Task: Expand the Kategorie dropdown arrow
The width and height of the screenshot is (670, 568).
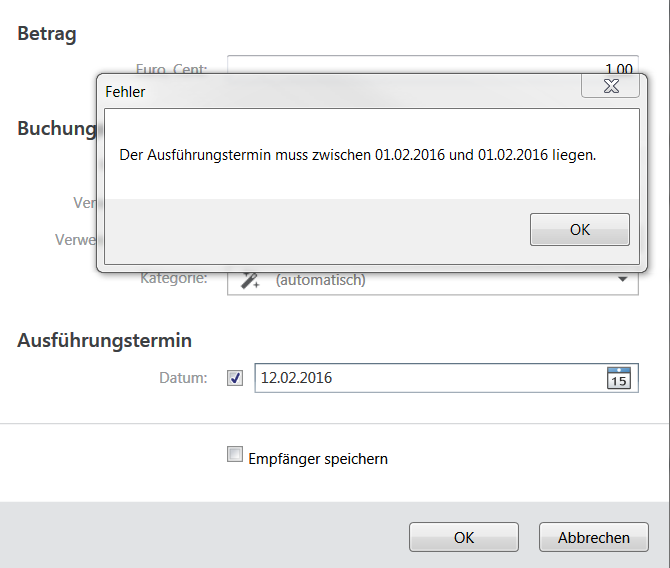Action: point(621,280)
